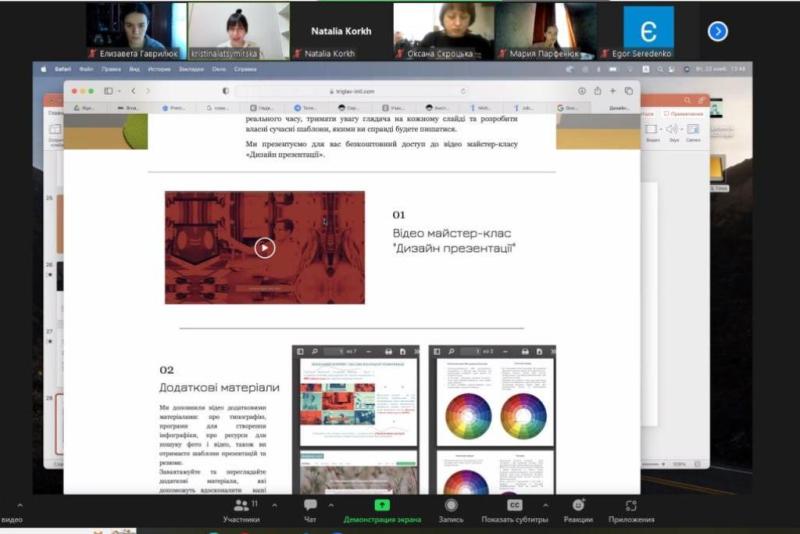The width and height of the screenshot is (800, 534).
Task: Click save icon in the left PDF preview
Action: 403,351
